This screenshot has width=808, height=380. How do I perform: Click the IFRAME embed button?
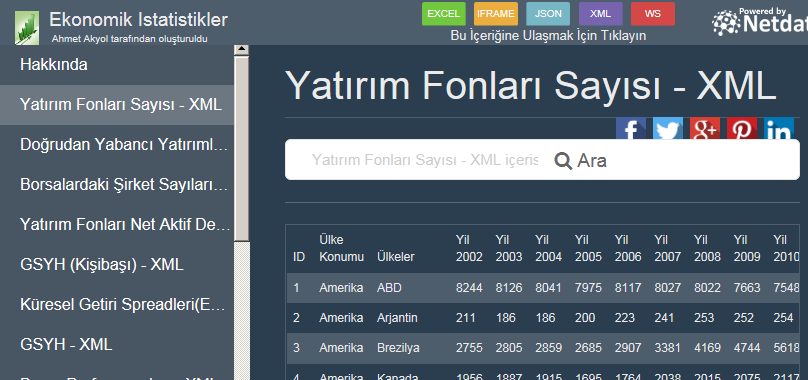(496, 14)
